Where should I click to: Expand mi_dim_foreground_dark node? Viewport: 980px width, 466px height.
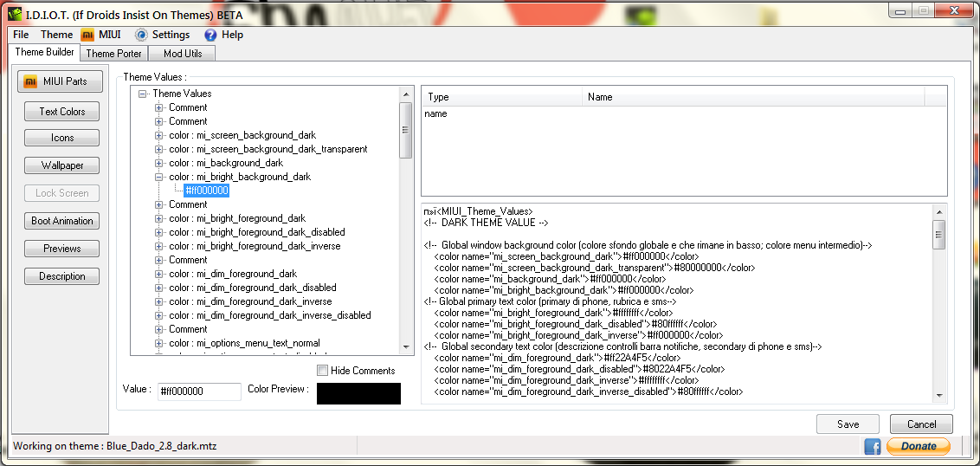[x=158, y=274]
